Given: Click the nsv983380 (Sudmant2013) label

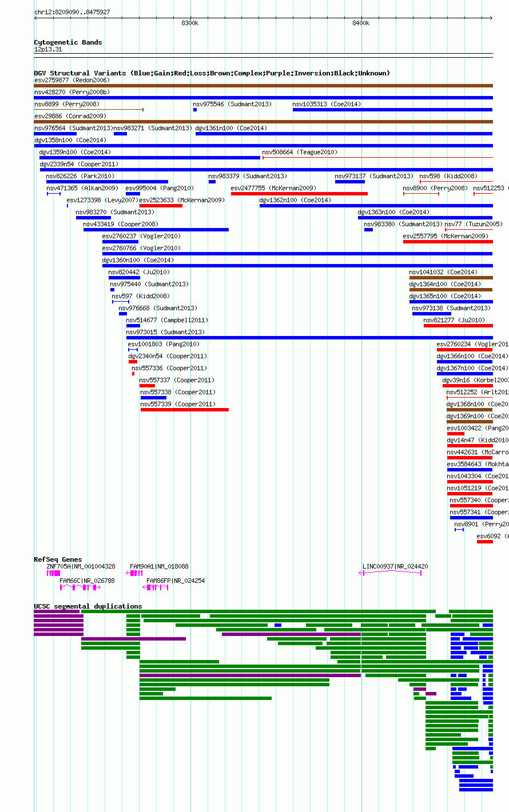Looking at the screenshot, I should pyautogui.click(x=403, y=224).
